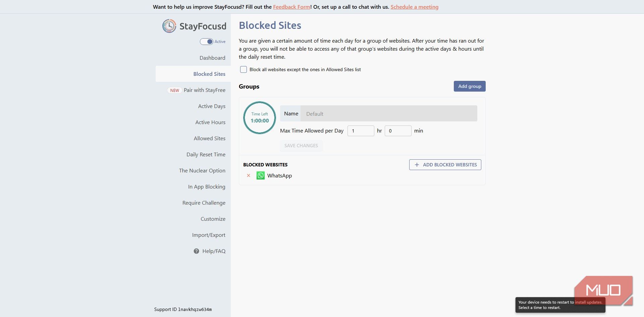Click the Groups section heading
The image size is (644, 317).
click(249, 87)
